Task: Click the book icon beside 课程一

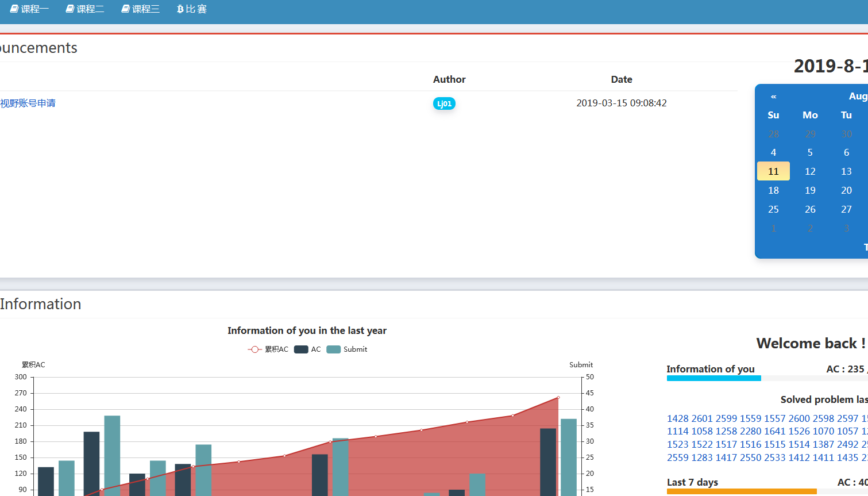Action: (14, 9)
